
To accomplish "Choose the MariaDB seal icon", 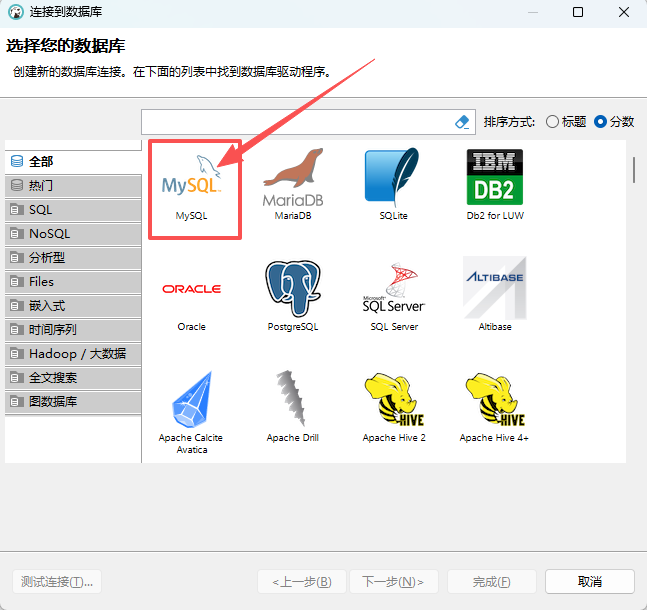I will point(293,177).
